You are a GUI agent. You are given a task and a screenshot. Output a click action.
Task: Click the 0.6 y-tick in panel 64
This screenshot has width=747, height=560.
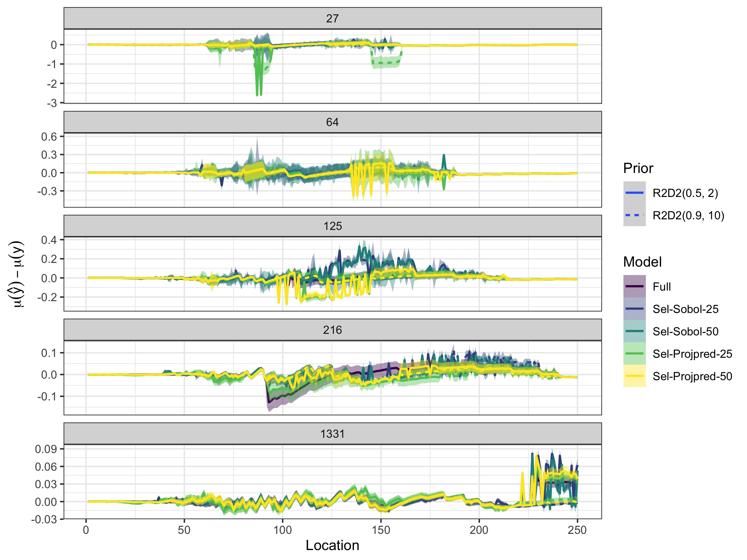coord(49,137)
